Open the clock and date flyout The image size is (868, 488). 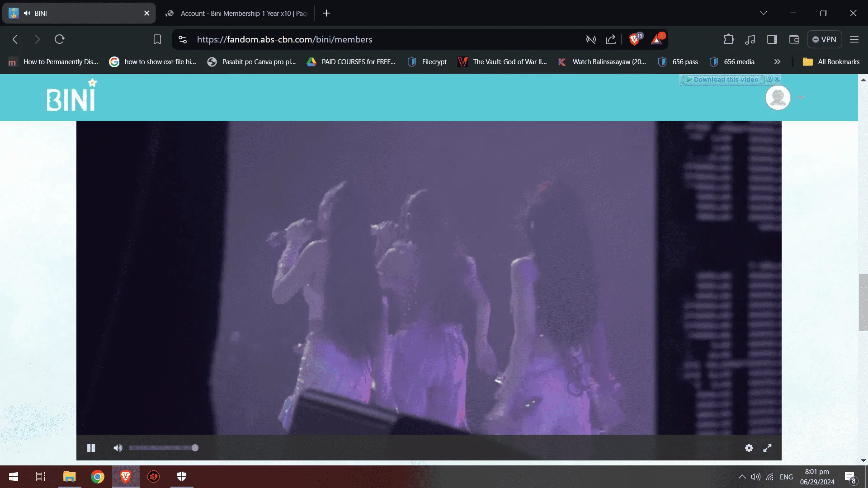click(817, 477)
